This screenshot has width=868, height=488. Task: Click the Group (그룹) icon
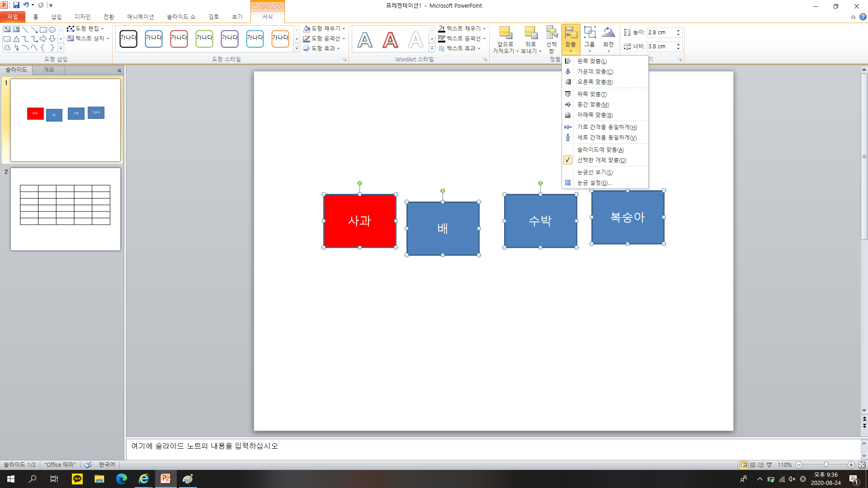590,33
